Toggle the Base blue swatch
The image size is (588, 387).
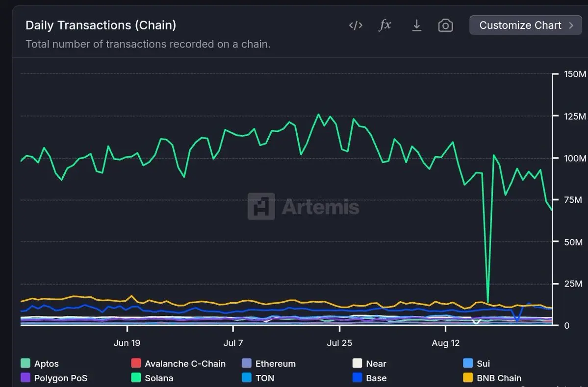click(x=358, y=378)
